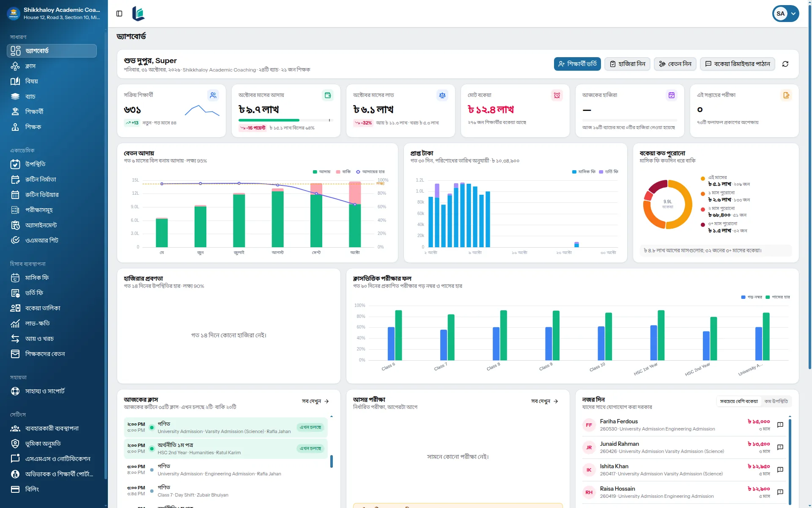This screenshot has height=508, width=812.
Task: Toggle আদায় legend swatch in বেতন আদায় chart
Action: coord(315,172)
